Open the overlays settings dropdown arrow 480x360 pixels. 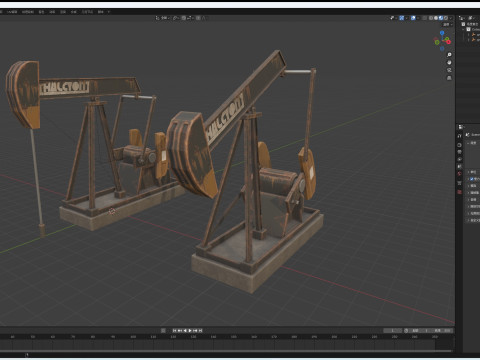point(418,18)
